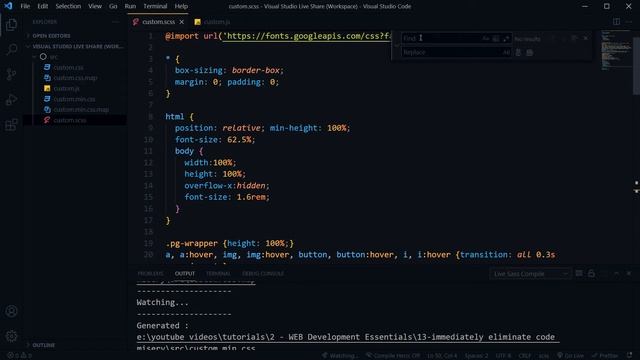This screenshot has width=640, height=360.
Task: Maximize the panel with chevron icon
Action: [616, 273]
